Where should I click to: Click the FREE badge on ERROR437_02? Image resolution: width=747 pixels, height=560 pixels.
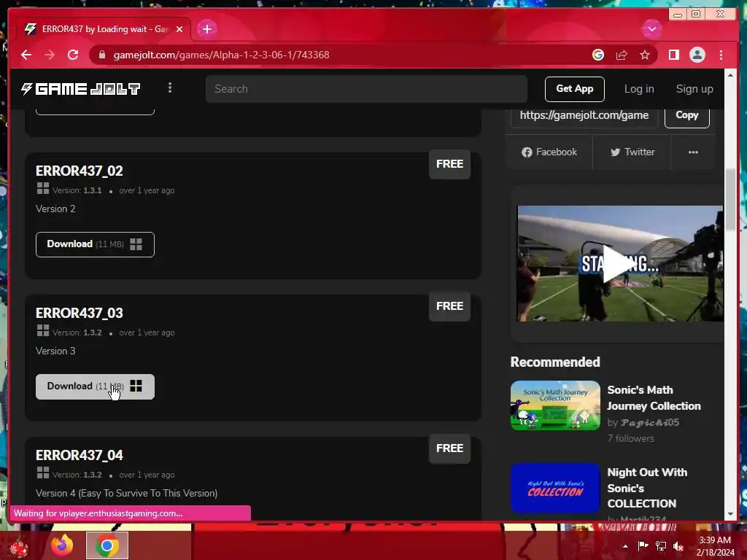point(449,164)
